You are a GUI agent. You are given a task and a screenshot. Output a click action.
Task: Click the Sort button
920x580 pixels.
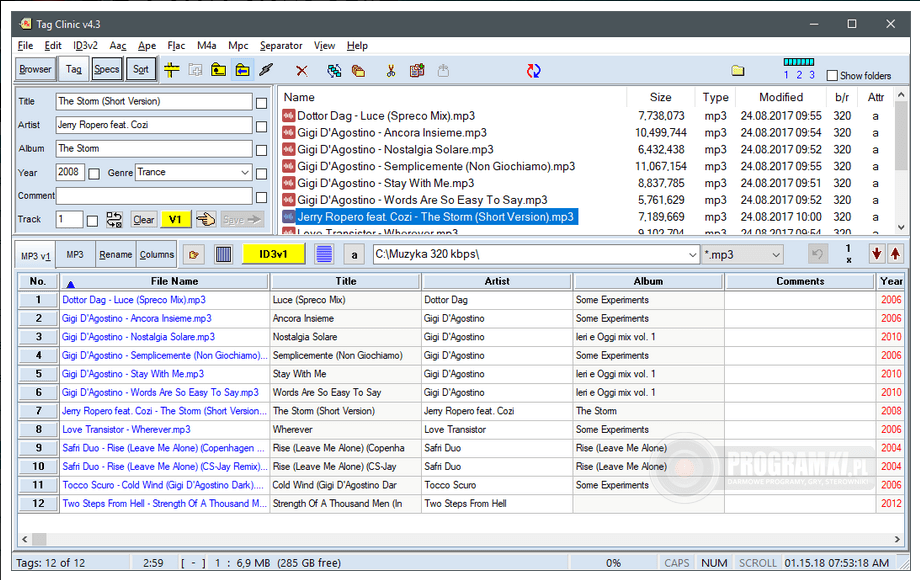[x=141, y=69]
